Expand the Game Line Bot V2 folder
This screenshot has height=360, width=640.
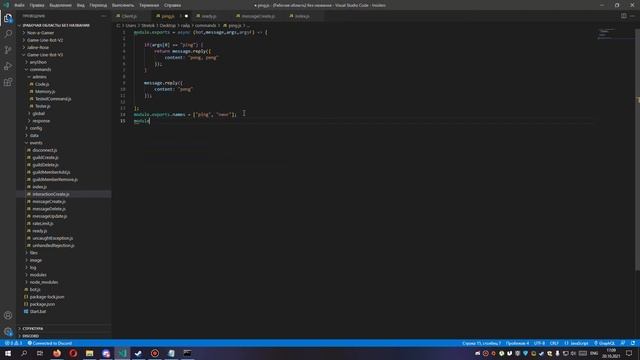44,40
